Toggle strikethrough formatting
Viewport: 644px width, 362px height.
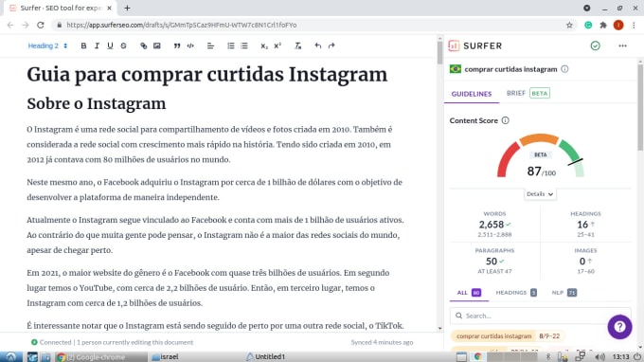pyautogui.click(x=123, y=45)
